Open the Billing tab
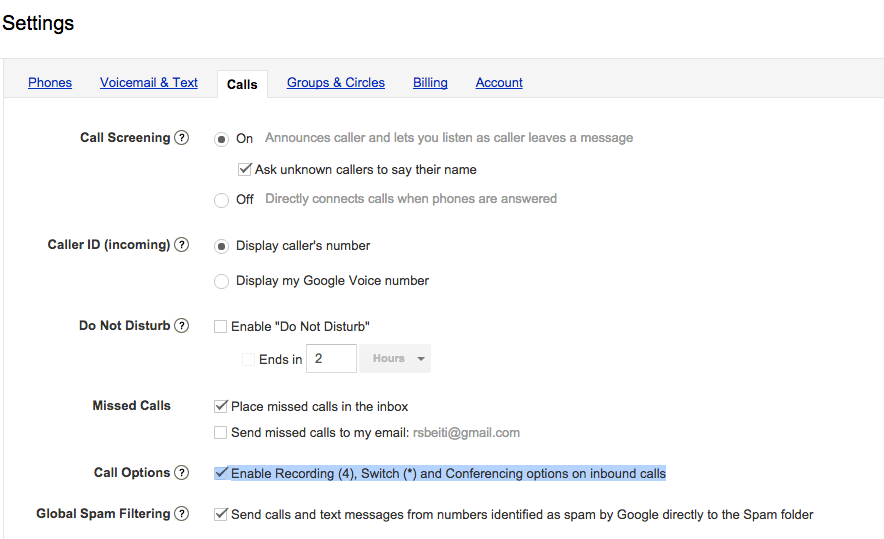Viewport: 884px width, 539px height. tap(430, 83)
